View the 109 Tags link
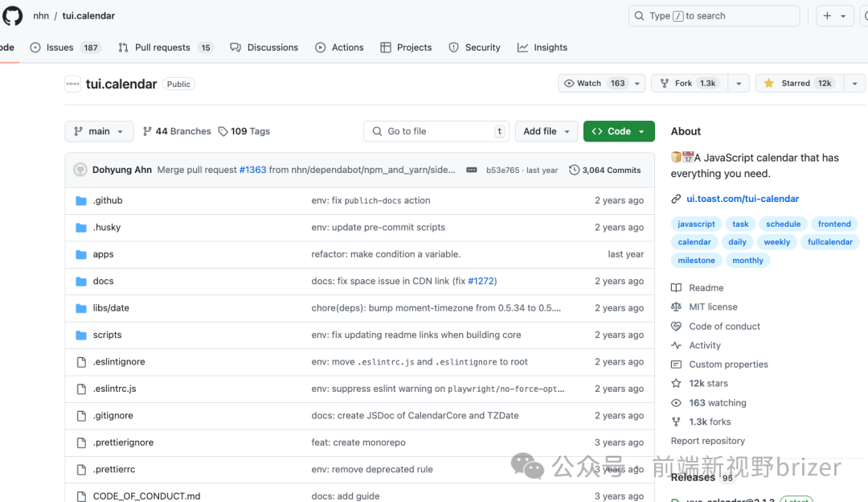 click(x=244, y=131)
